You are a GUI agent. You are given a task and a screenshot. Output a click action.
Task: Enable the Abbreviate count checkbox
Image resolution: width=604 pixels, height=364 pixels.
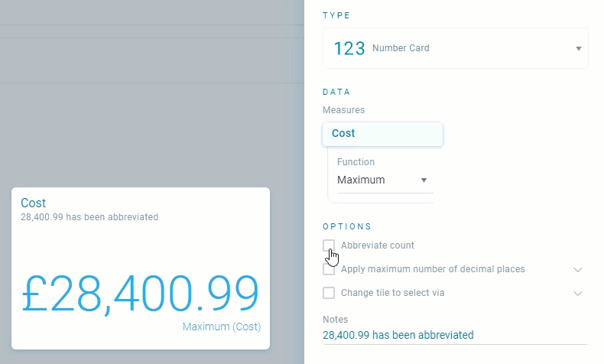(329, 245)
